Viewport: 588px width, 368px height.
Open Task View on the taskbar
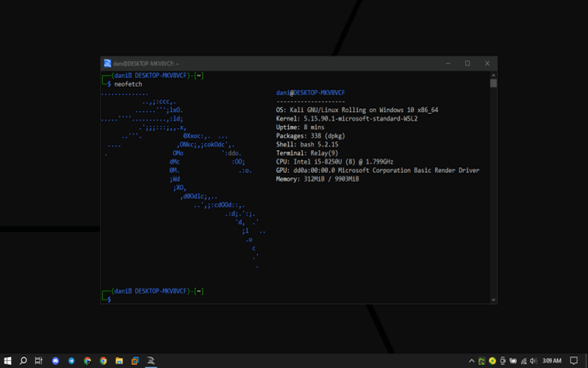coord(39,361)
